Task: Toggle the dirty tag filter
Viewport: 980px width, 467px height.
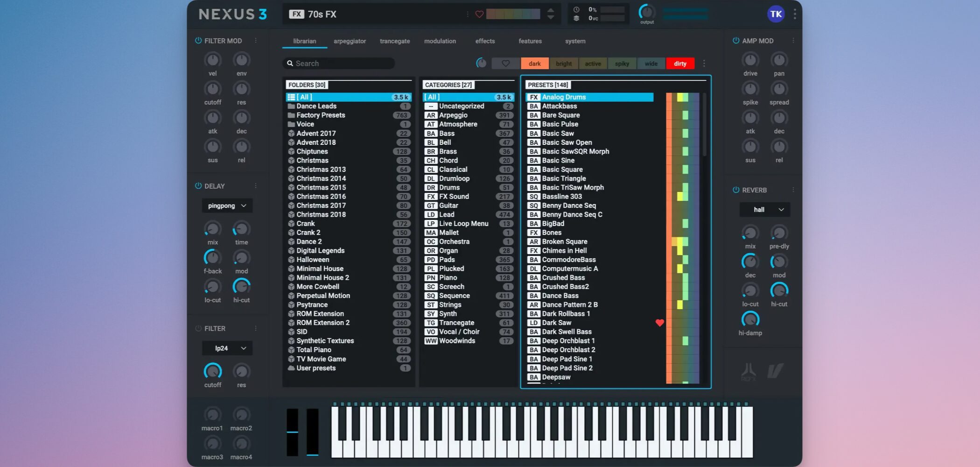Action: 680,64
